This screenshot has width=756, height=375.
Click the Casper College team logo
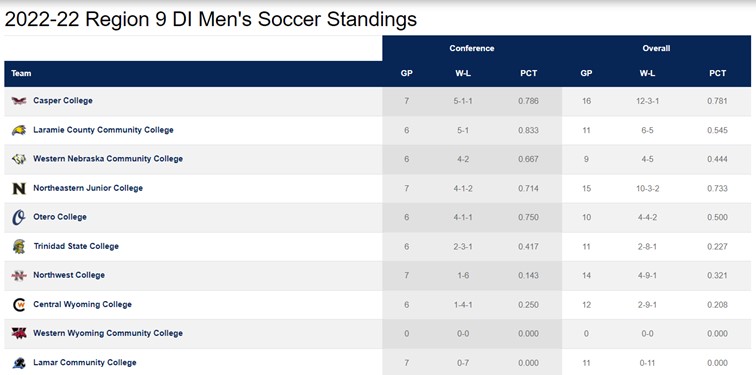[19, 101]
